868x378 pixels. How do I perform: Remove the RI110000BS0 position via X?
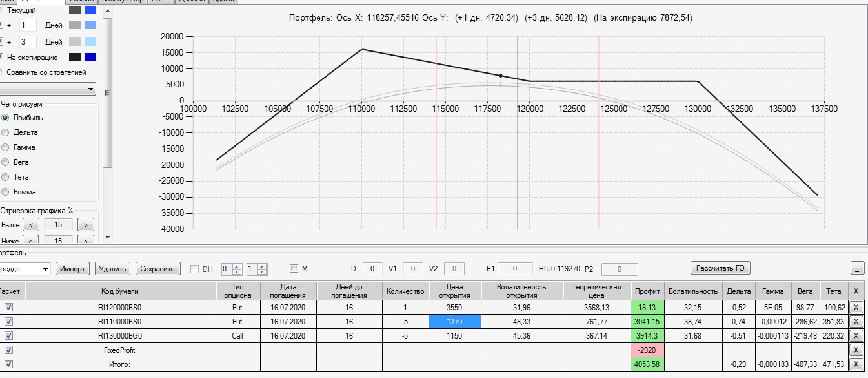click(855, 322)
